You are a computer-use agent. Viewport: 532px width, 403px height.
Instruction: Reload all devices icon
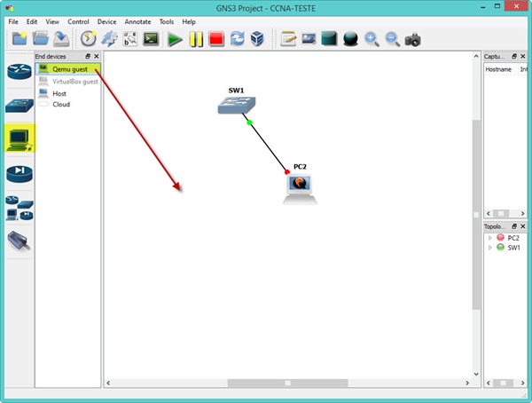click(237, 39)
